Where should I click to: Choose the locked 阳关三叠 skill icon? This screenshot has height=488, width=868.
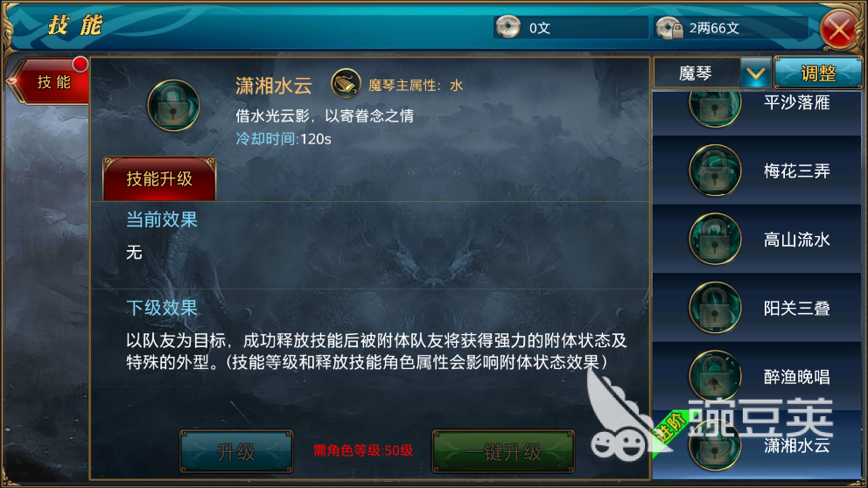coord(715,308)
